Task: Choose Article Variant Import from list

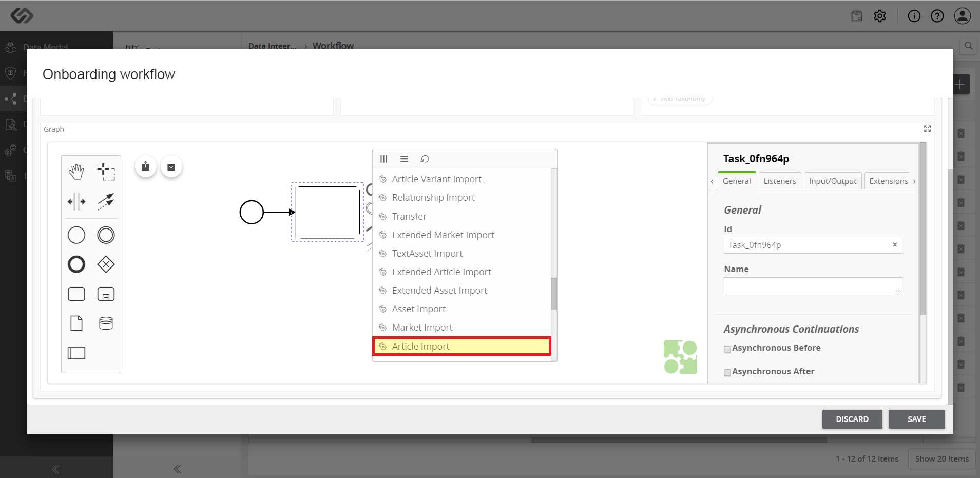Action: click(462, 179)
